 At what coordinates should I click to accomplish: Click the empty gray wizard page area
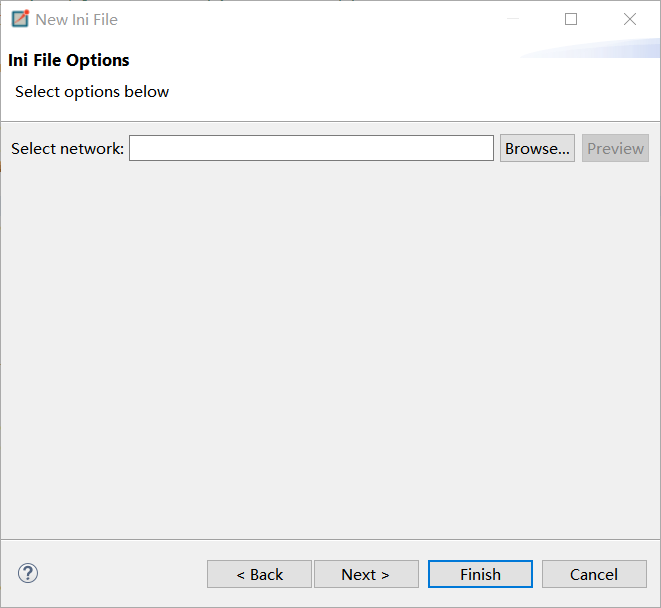click(330, 350)
